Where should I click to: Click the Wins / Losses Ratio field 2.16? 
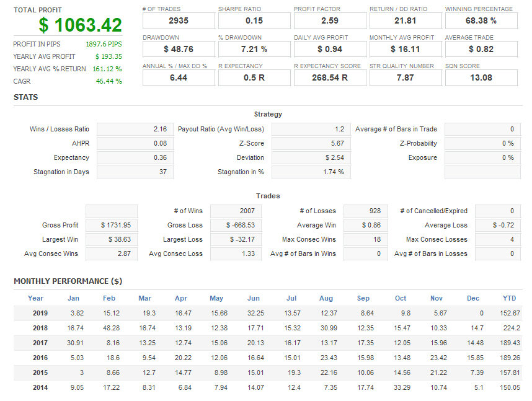click(x=135, y=130)
